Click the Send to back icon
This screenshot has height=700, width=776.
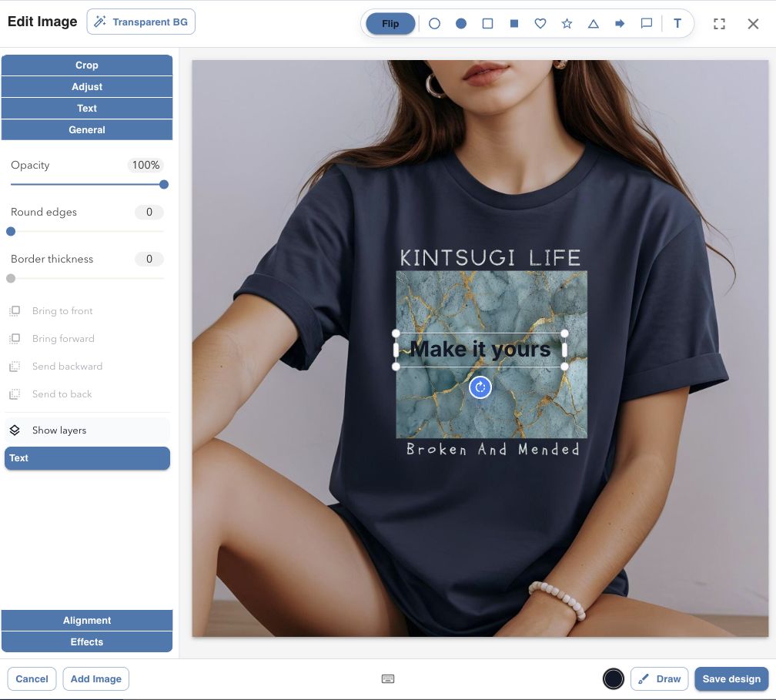(x=15, y=394)
